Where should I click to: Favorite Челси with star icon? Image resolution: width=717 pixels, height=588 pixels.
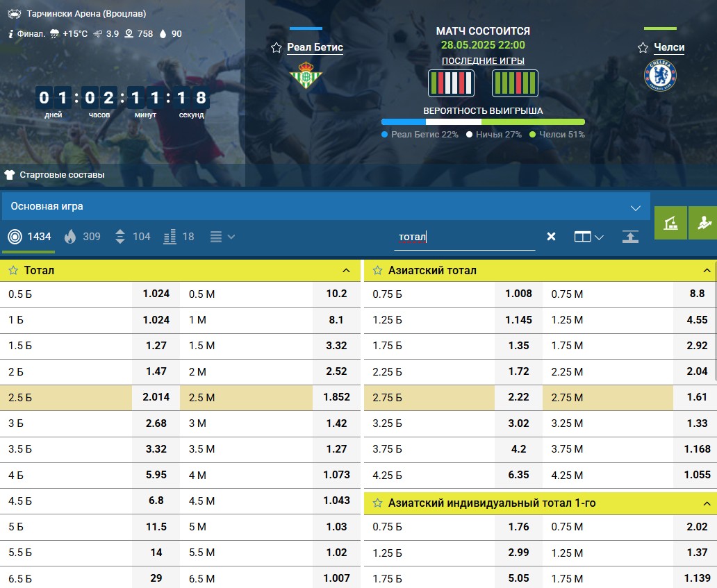tap(643, 47)
